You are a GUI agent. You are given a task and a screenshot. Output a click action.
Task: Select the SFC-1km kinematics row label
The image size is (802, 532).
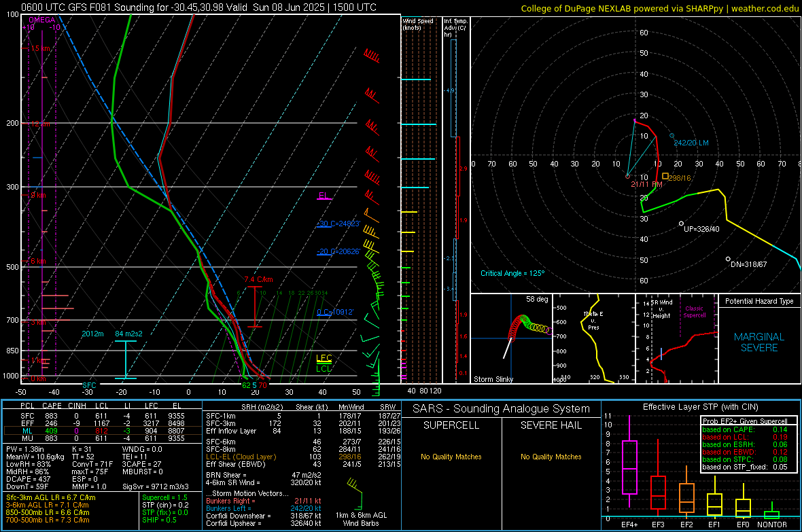point(221,416)
